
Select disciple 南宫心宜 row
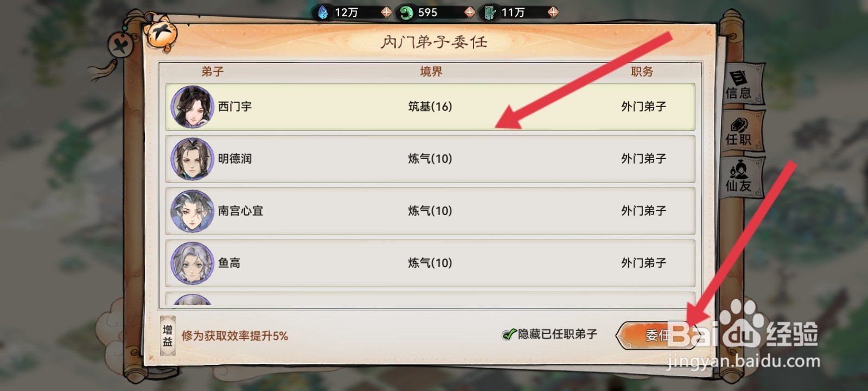(x=430, y=211)
